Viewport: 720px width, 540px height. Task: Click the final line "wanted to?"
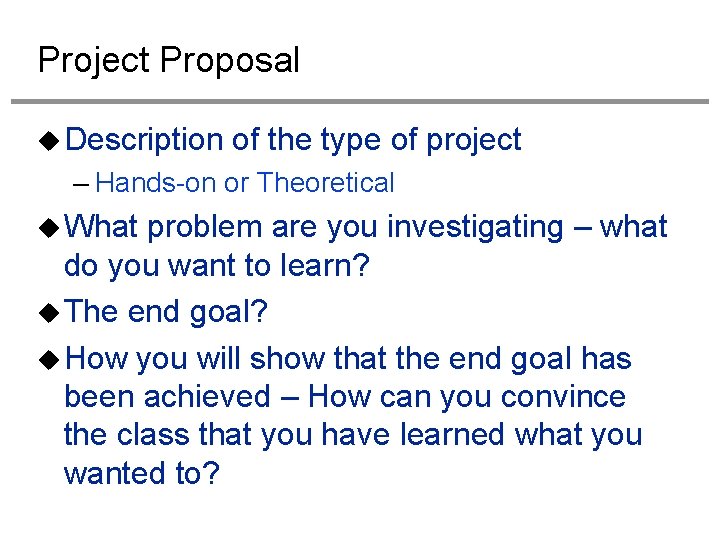pyautogui.click(x=141, y=474)
